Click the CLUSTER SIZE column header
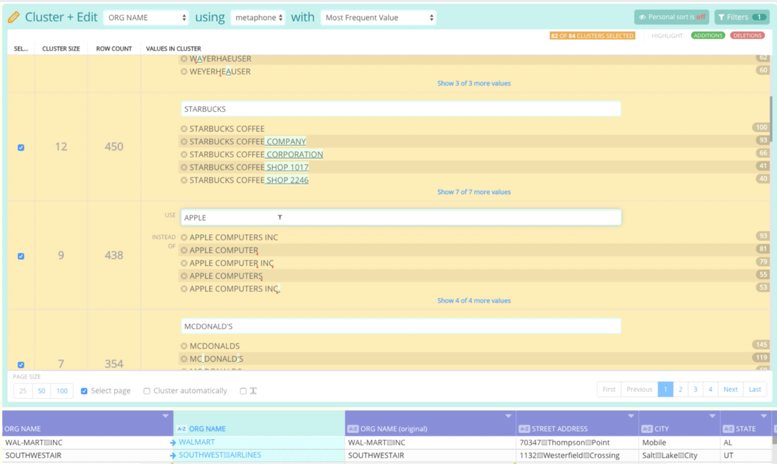The image size is (777, 464). pyautogui.click(x=61, y=49)
